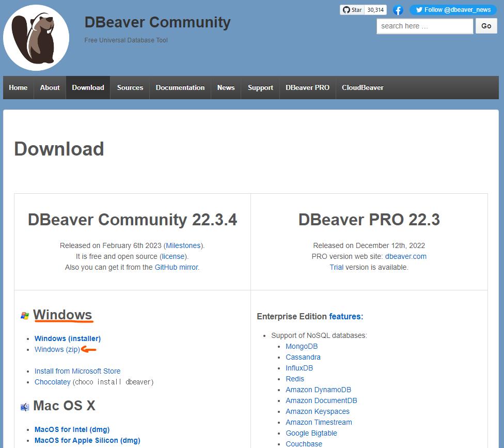Open the Amazon DocumentDB link
The image size is (504, 448).
tap(321, 401)
